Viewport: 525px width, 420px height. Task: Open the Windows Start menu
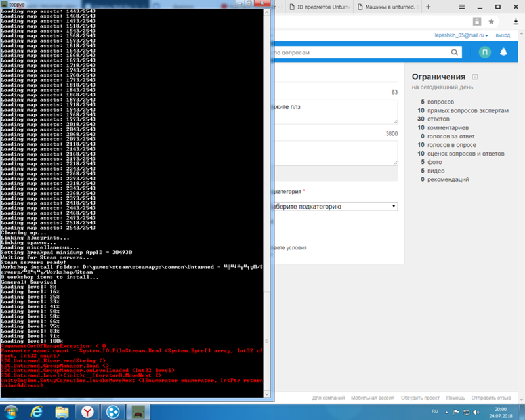(11, 411)
